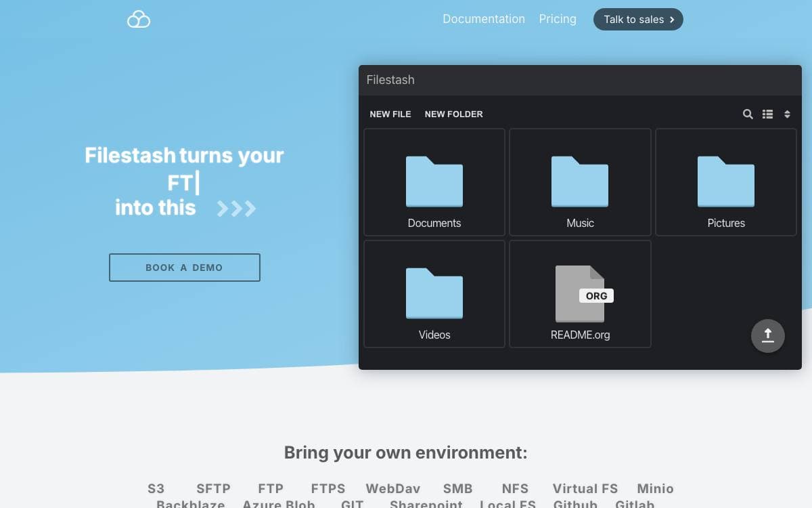Click the SFTP environment label

(213, 488)
